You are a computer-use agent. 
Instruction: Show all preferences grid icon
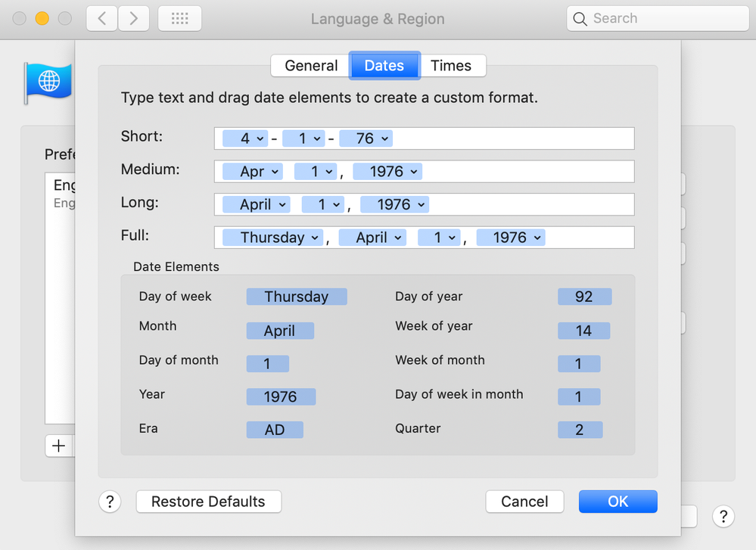point(179,19)
